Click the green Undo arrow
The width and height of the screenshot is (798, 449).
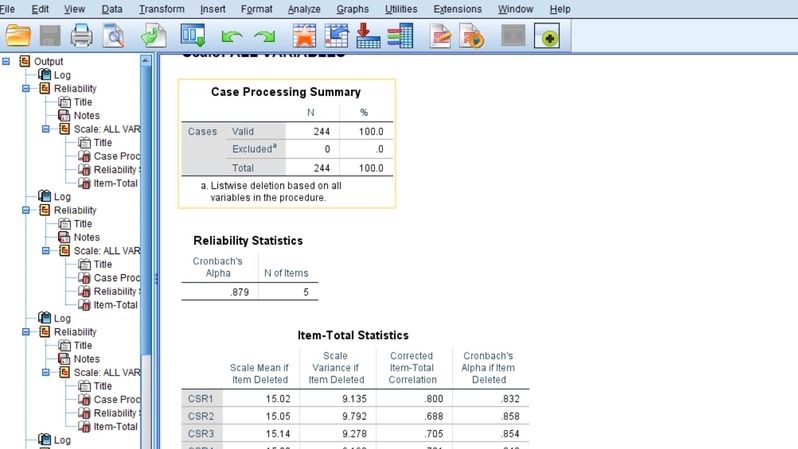(x=232, y=36)
